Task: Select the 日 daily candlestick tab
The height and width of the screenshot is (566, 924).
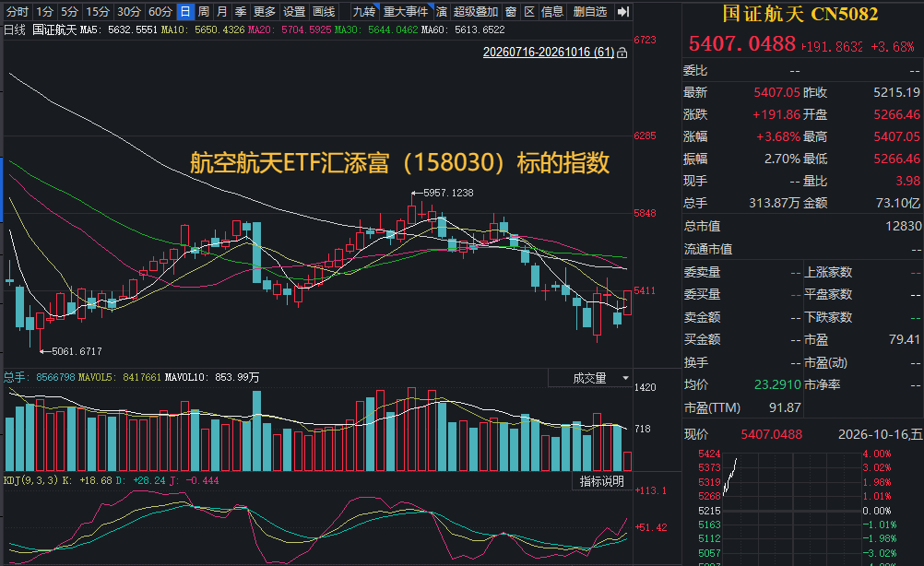Action: click(x=185, y=12)
